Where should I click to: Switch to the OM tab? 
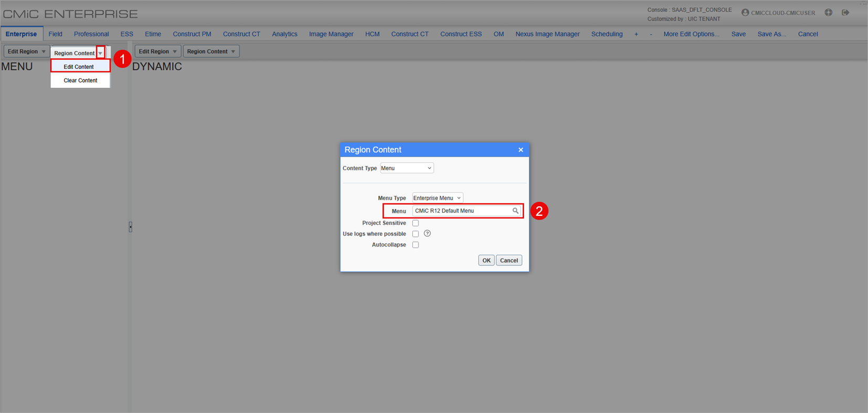tap(499, 34)
